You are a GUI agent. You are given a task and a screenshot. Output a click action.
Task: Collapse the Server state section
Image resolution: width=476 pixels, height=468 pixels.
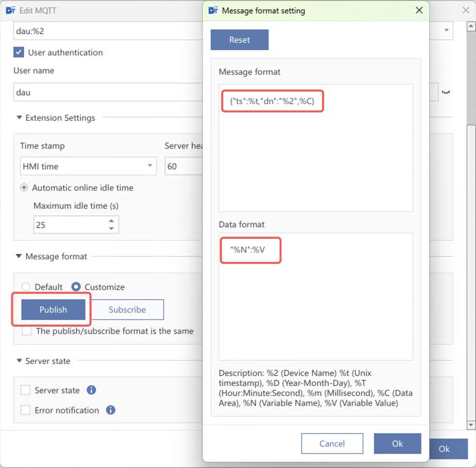(x=19, y=361)
